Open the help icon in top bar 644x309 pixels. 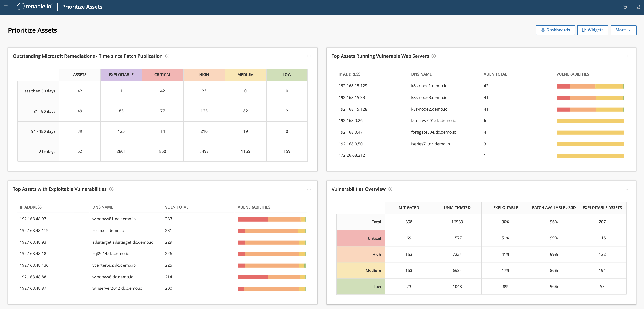pyautogui.click(x=625, y=7)
